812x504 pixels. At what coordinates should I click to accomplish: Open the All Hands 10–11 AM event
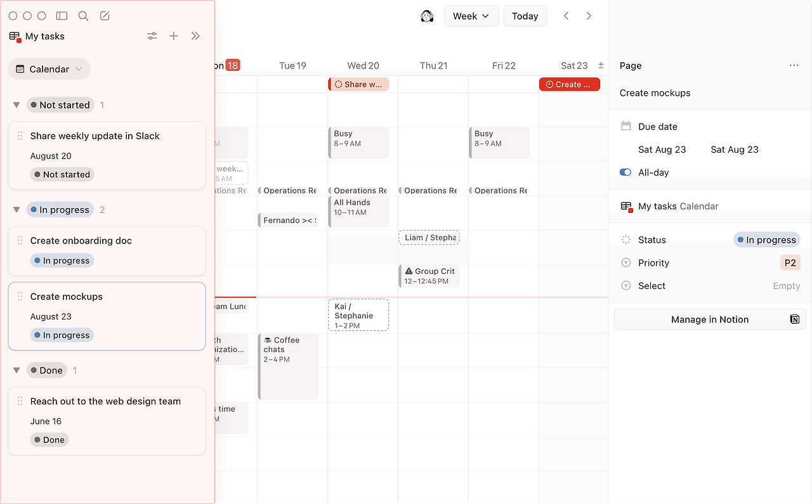click(358, 212)
